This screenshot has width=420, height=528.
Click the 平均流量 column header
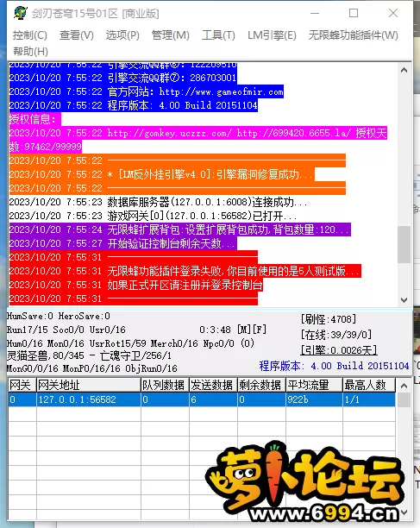tap(314, 385)
